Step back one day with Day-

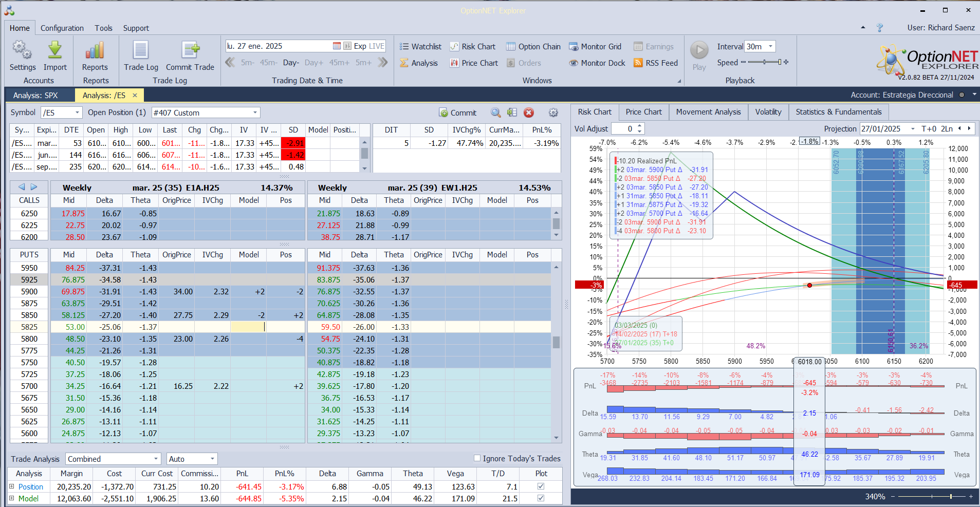pyautogui.click(x=291, y=63)
